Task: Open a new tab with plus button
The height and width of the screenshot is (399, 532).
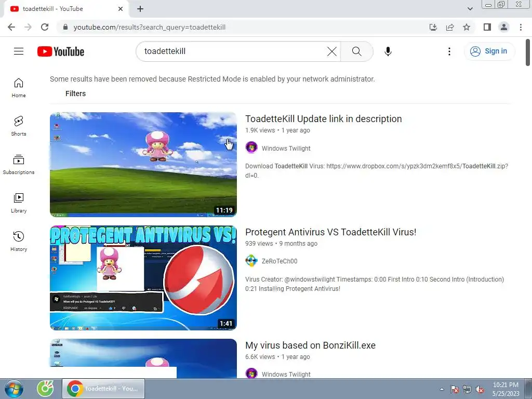Action: point(140,9)
